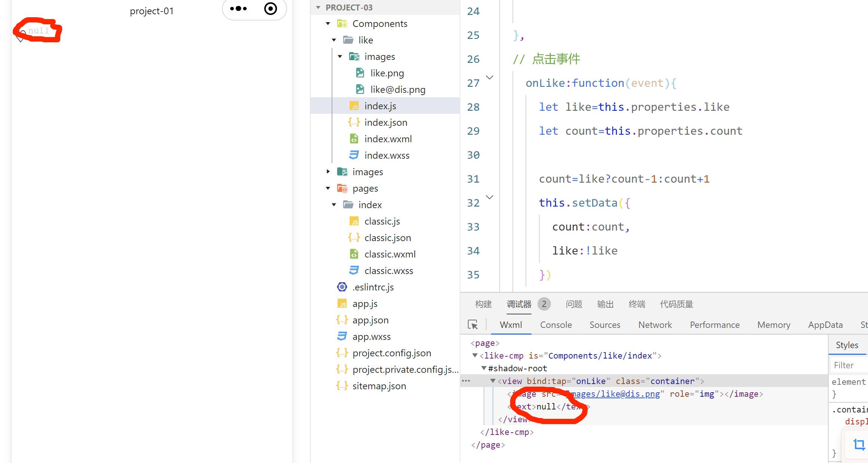Open the index.wxss stylesheet file
The width and height of the screenshot is (868, 463).
click(x=387, y=155)
